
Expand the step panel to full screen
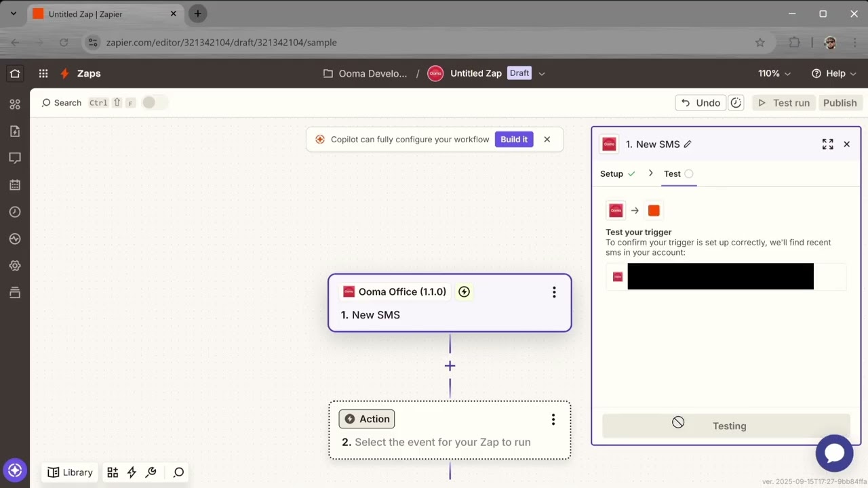(x=827, y=144)
